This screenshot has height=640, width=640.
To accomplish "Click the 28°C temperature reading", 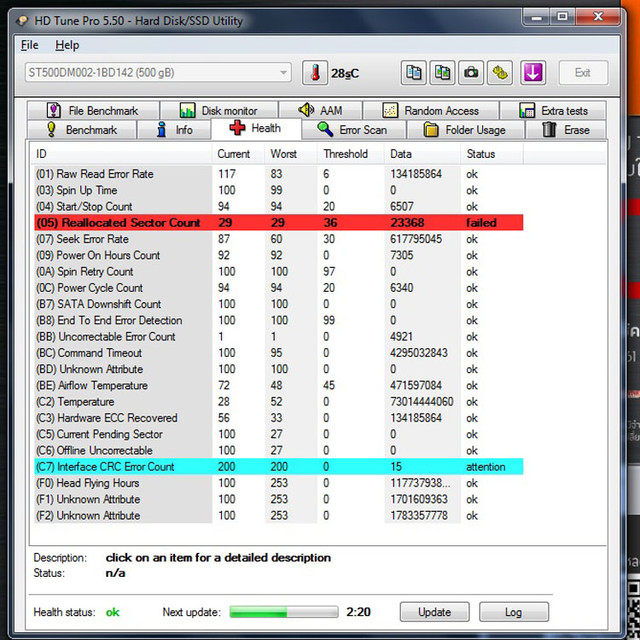I will 345,73.
